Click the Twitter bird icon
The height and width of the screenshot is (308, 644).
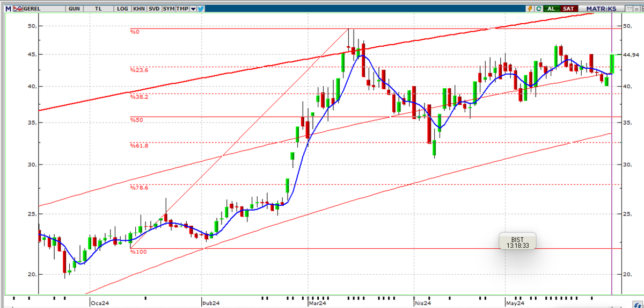201,9
